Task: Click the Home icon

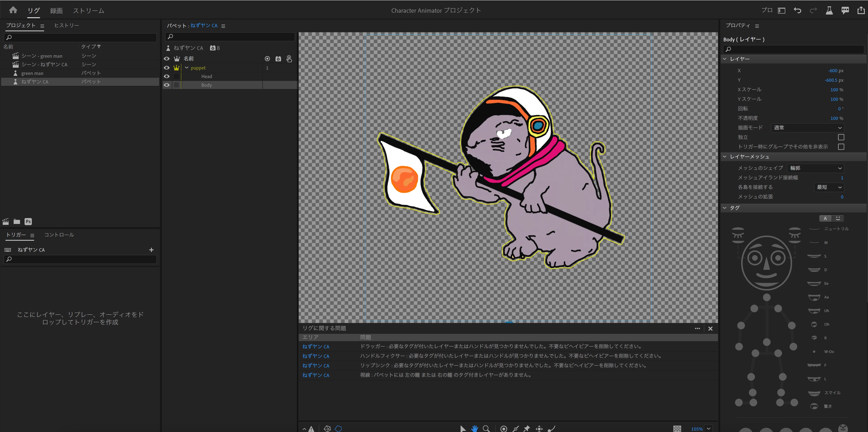Action: click(13, 10)
